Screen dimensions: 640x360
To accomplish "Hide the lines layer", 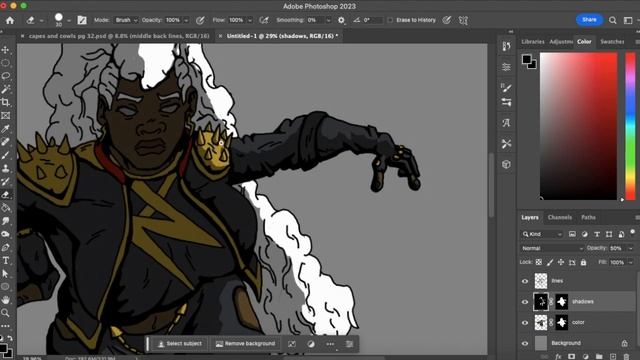I will point(525,281).
